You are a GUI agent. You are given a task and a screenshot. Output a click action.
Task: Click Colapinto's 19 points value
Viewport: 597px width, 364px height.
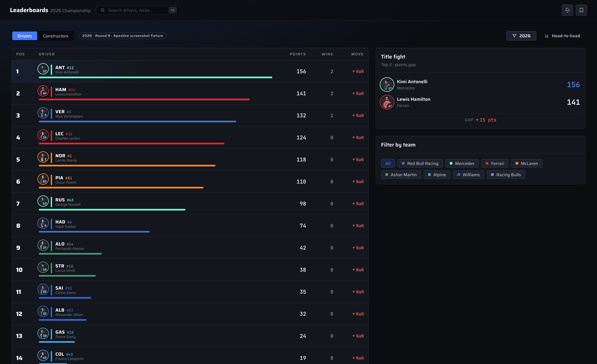[303, 358]
